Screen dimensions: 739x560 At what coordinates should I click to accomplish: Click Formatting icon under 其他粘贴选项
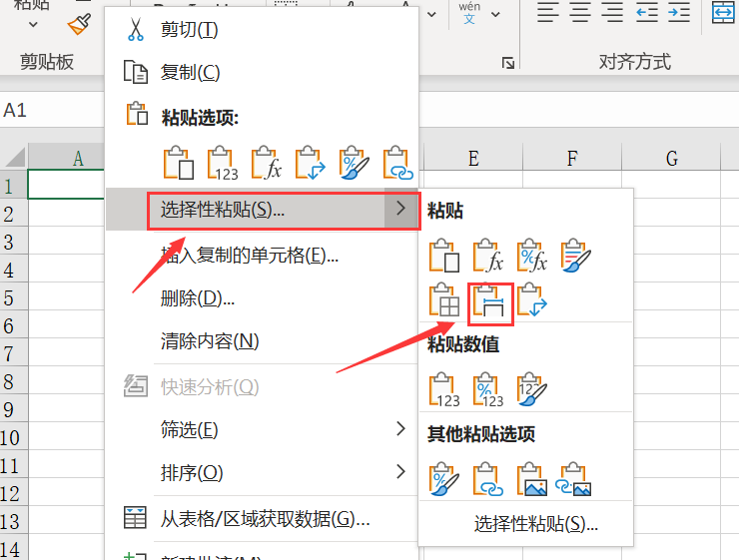[x=444, y=479]
